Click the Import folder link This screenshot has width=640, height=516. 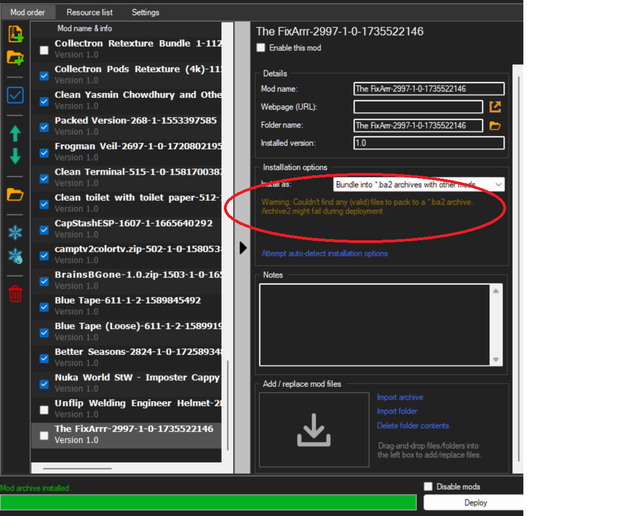397,411
